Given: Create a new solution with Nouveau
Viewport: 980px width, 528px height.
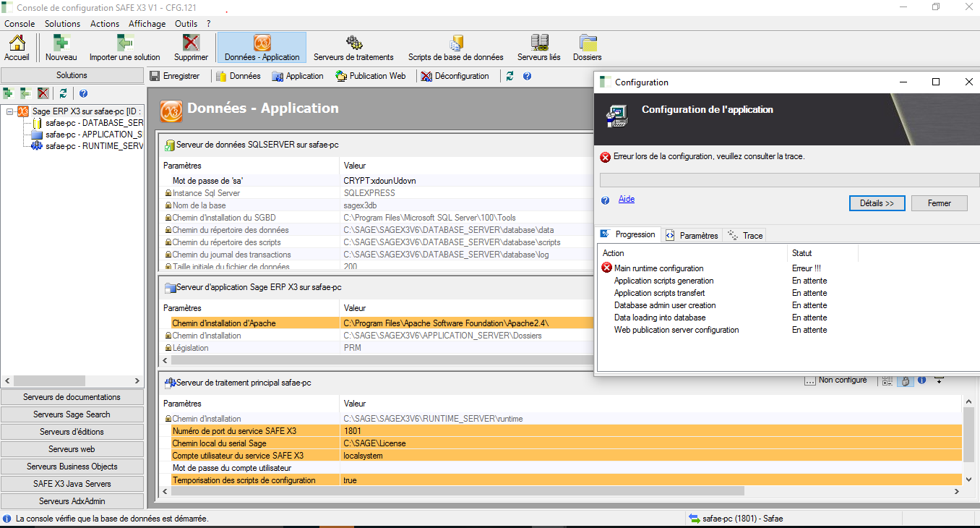Looking at the screenshot, I should coord(61,48).
